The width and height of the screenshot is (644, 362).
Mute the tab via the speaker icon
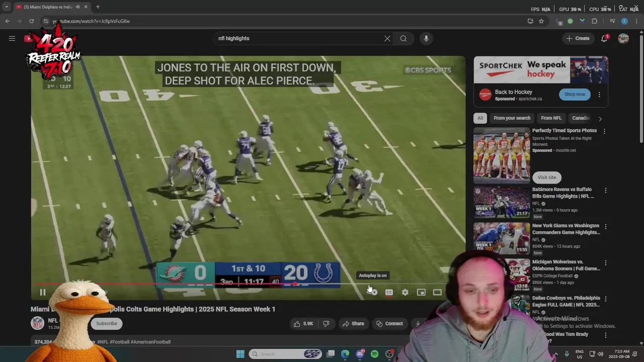pyautogui.click(x=77, y=7)
